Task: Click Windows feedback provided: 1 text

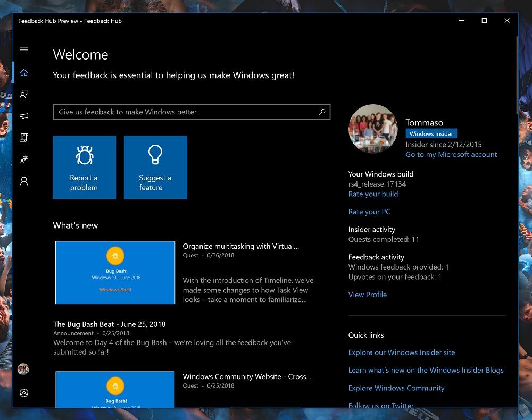Action: (398, 267)
